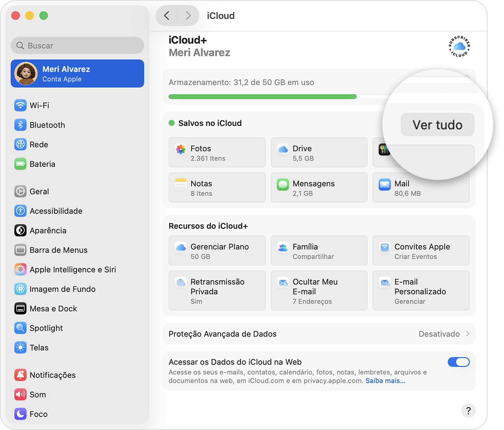This screenshot has width=504, height=430.
Task: Open Salvos no iCloud status indicator
Action: (172, 123)
